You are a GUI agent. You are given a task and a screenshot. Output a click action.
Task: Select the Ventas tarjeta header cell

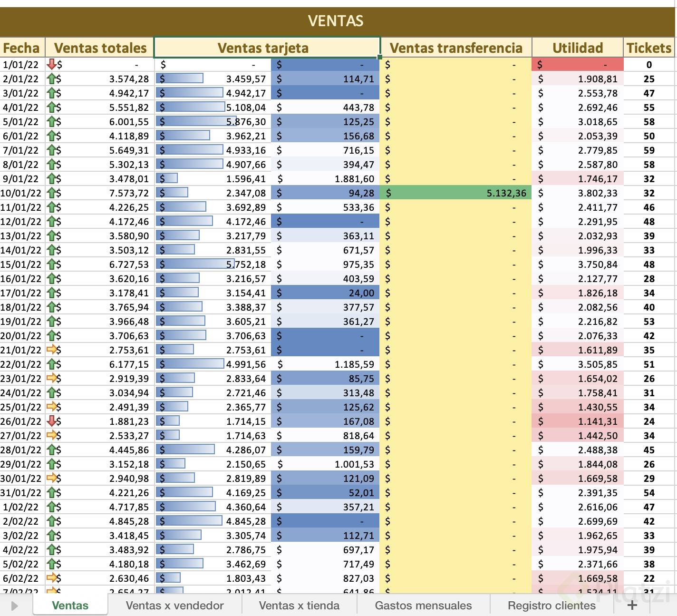coord(267,48)
